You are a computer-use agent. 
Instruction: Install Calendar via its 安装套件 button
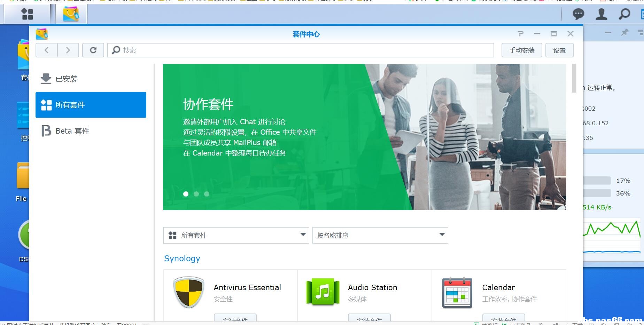coord(504,319)
